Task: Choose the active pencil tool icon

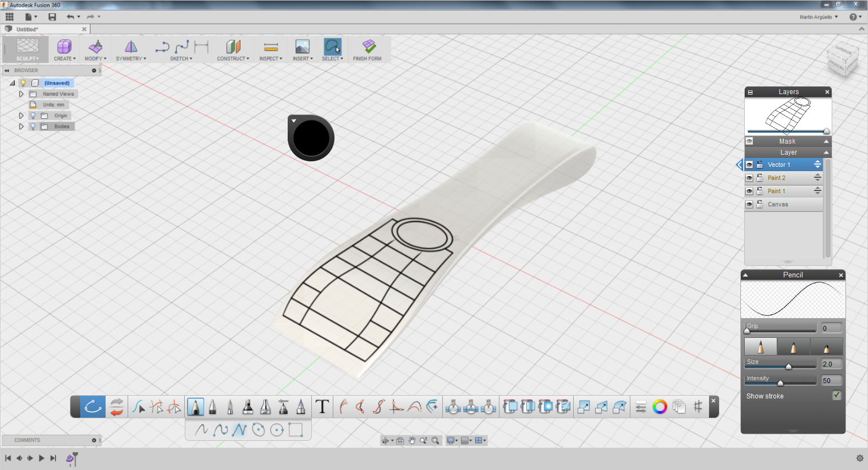Action: [195, 407]
